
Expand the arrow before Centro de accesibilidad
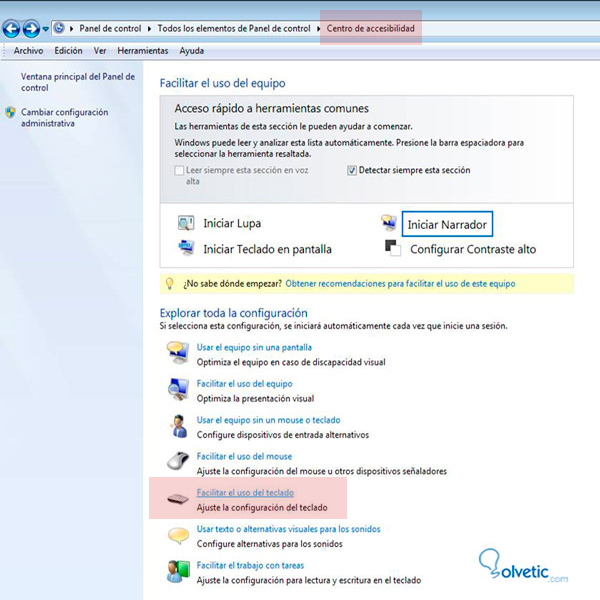[318, 28]
